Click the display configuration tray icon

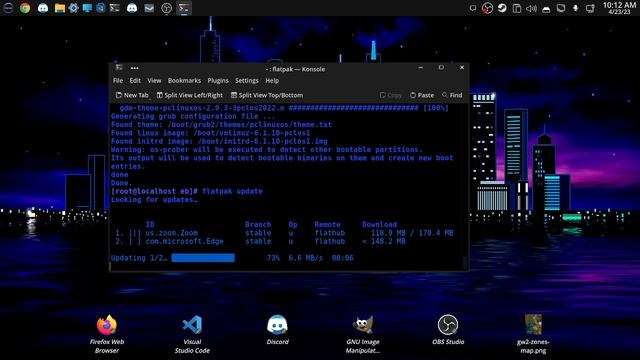pos(561,8)
